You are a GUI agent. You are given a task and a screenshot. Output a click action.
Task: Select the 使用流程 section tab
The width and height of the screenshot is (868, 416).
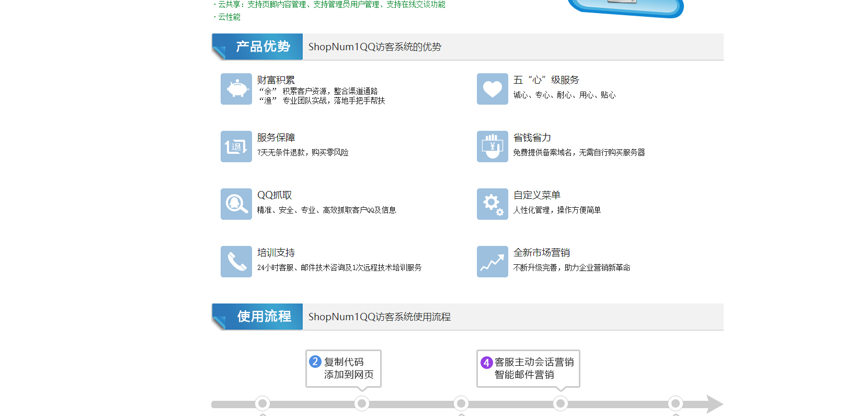coord(257,317)
